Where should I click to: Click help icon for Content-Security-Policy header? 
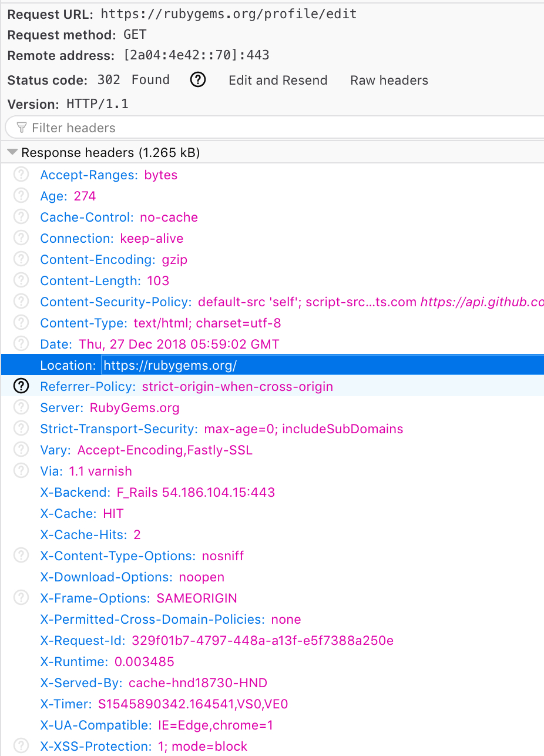click(x=21, y=302)
